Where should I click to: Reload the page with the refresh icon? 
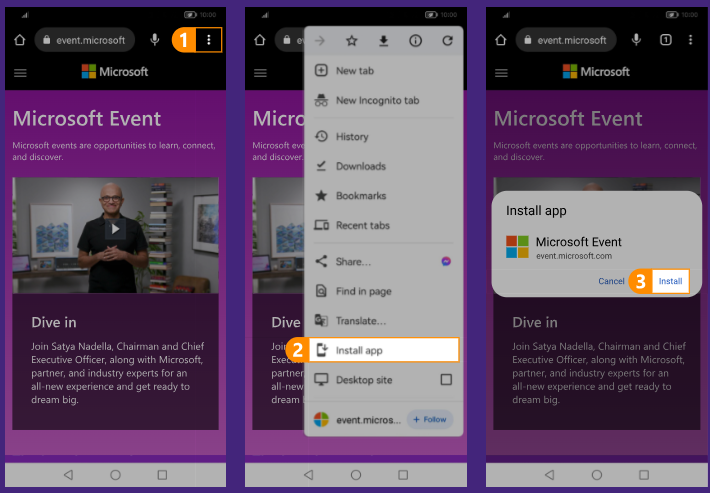(x=447, y=41)
